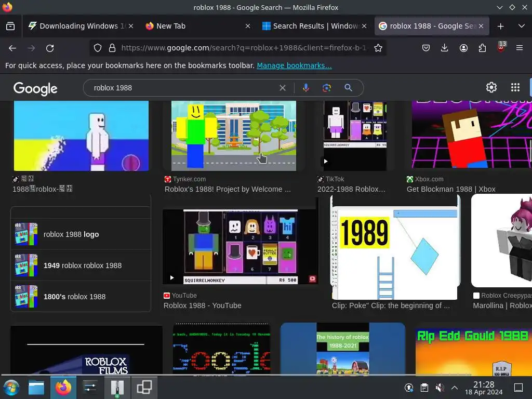Open the Start menu on the taskbar

coord(11,388)
